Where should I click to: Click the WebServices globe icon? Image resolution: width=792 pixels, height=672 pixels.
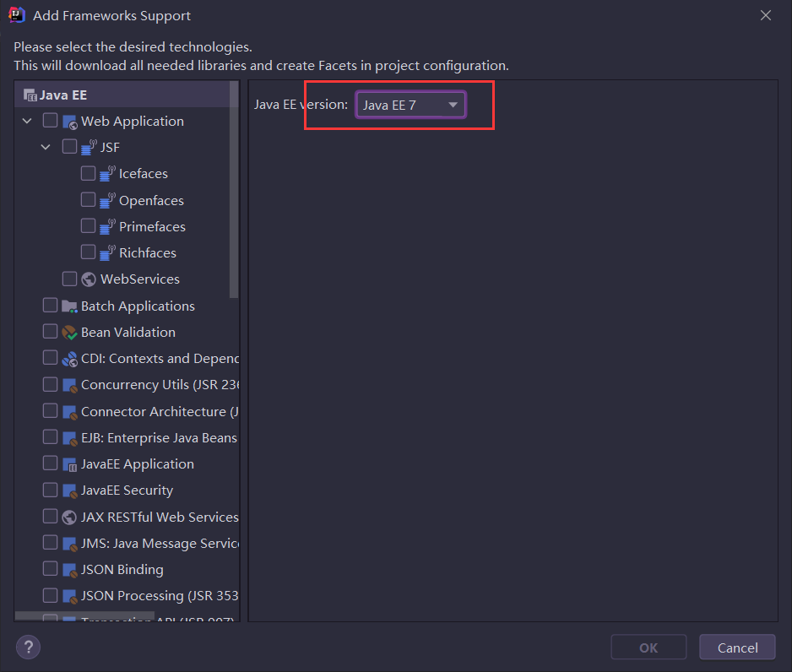(90, 279)
